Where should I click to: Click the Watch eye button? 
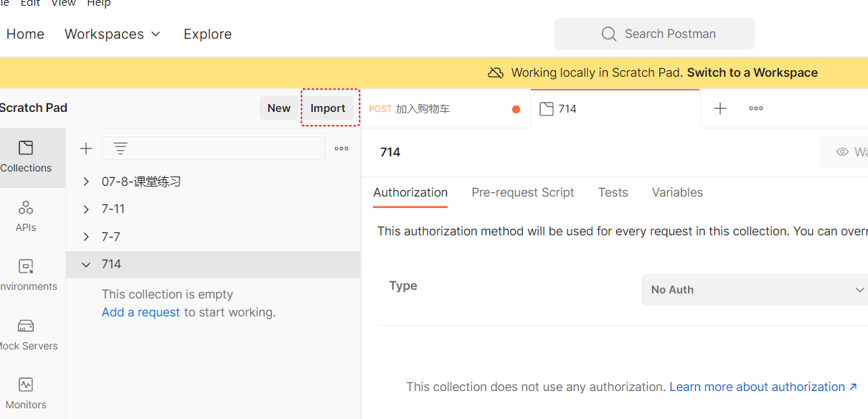tap(844, 152)
